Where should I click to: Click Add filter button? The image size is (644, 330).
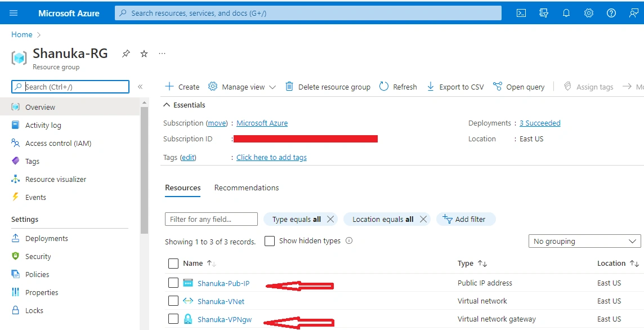tap(466, 219)
